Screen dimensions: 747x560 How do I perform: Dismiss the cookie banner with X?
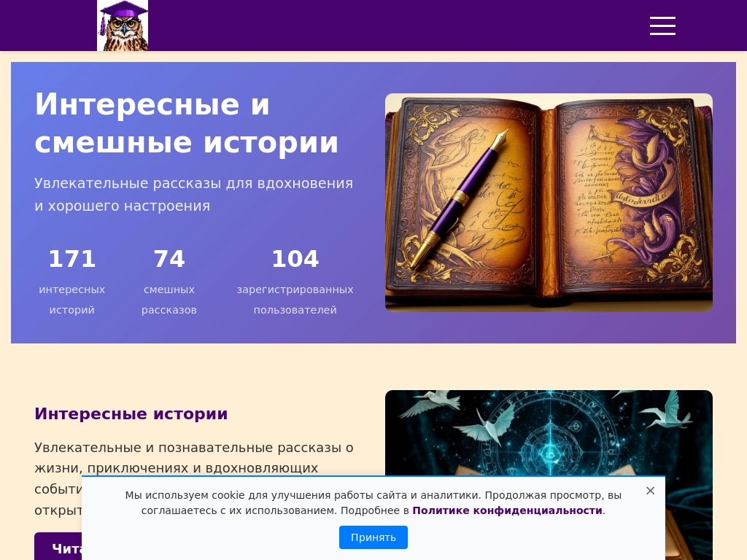[650, 491]
